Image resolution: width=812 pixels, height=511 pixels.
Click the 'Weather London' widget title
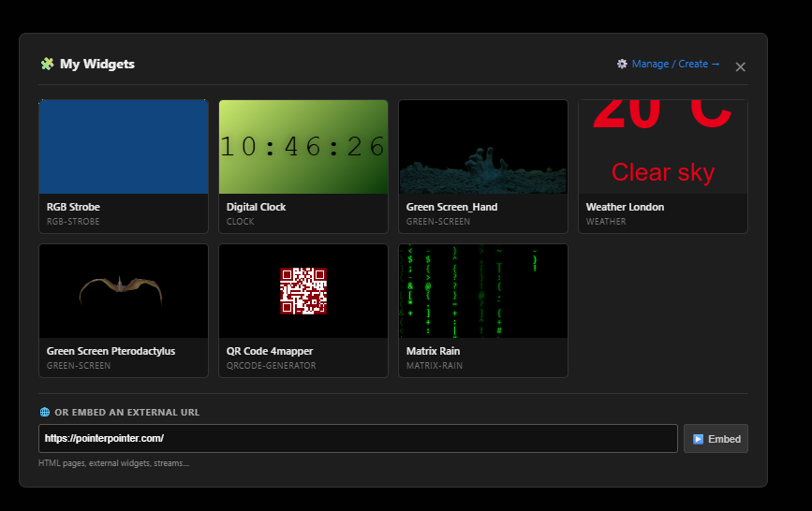pos(625,207)
